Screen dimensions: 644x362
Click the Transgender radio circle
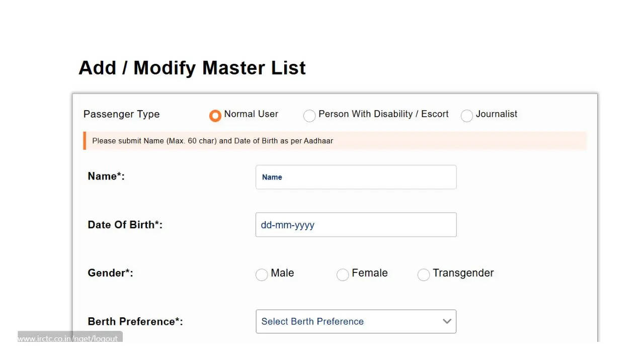[424, 275]
